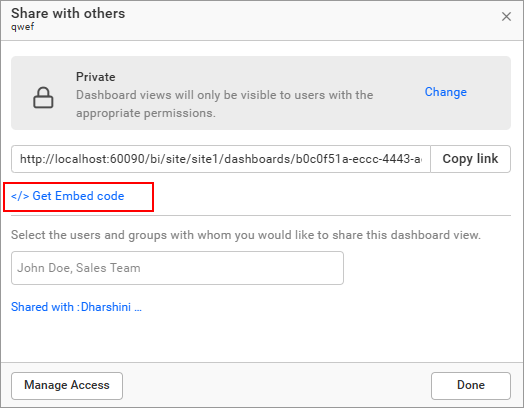Click the 'Share with others' title

coord(68,13)
